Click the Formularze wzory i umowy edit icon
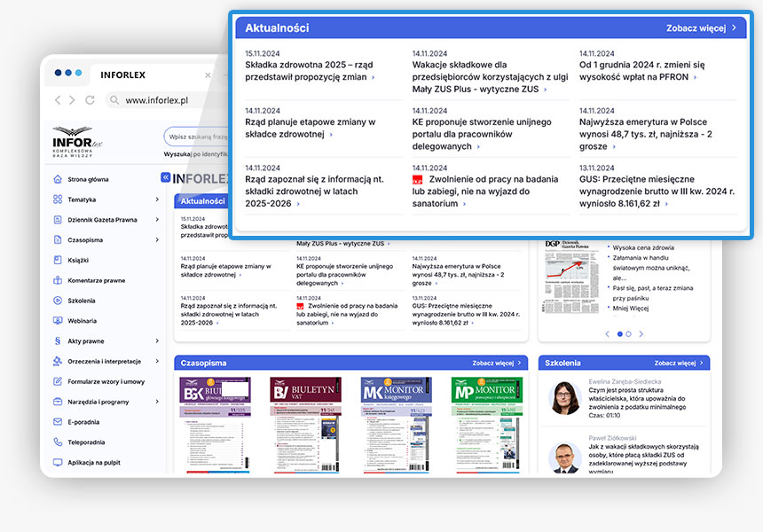Viewport: 763px width, 532px height. click(58, 381)
